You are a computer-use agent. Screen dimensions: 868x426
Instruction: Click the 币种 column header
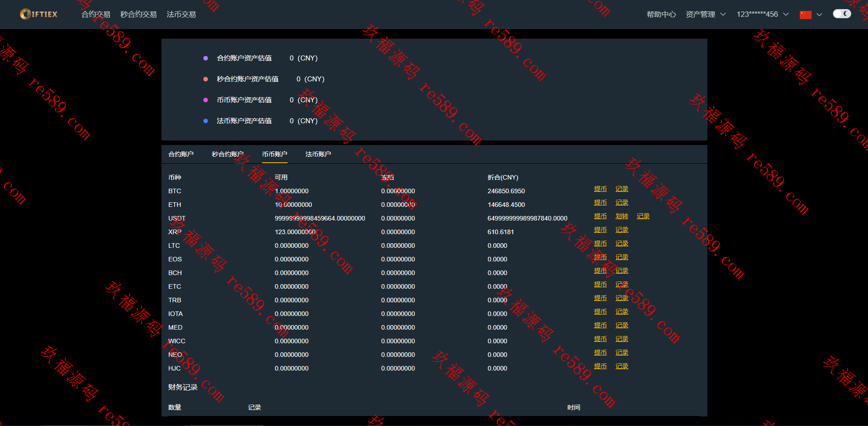(x=175, y=177)
